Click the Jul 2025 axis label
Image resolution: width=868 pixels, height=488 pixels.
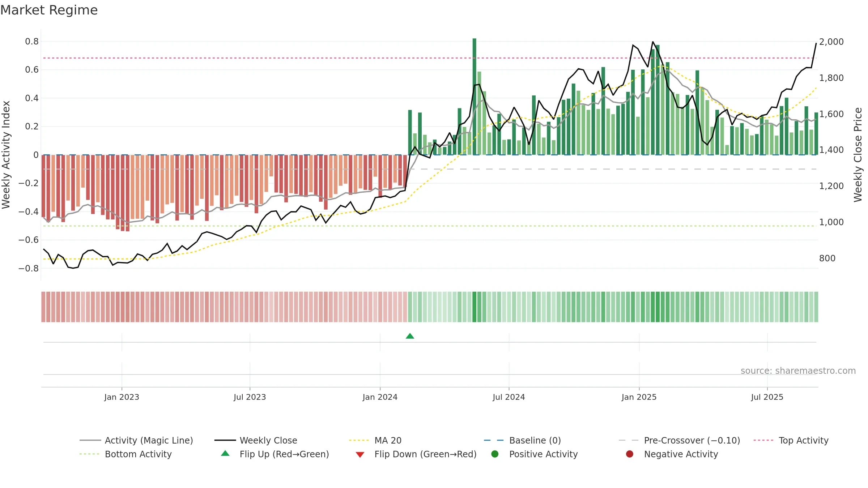767,397
